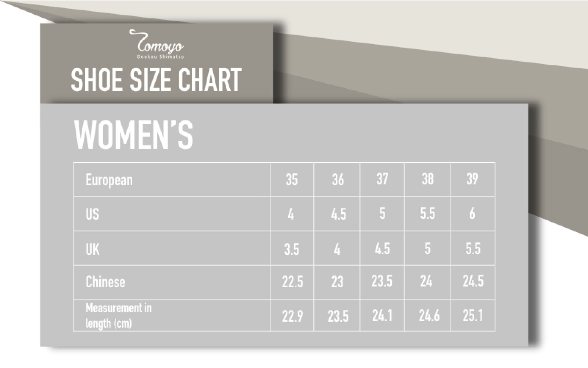Image resolution: width=588 pixels, height=368 pixels.
Task: Click the UK size 3.5 cell
Action: coord(292,249)
